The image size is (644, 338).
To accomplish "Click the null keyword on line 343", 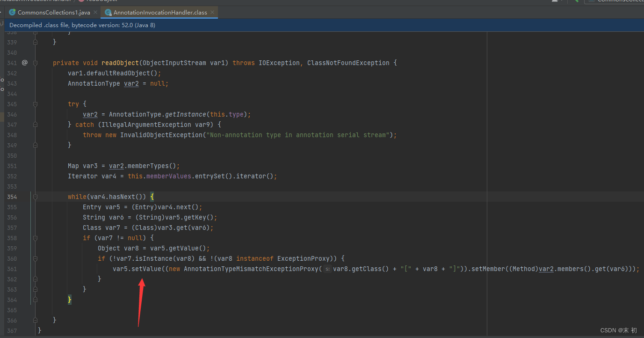I will pyautogui.click(x=158, y=83).
